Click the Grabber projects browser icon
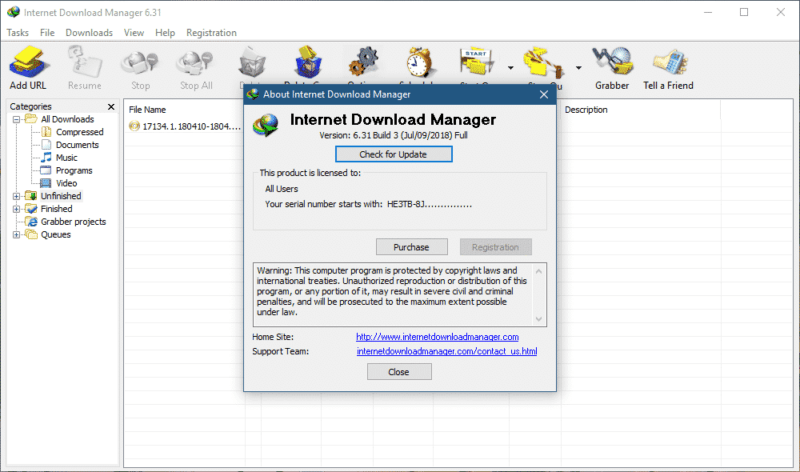800x472 pixels. pyautogui.click(x=32, y=221)
